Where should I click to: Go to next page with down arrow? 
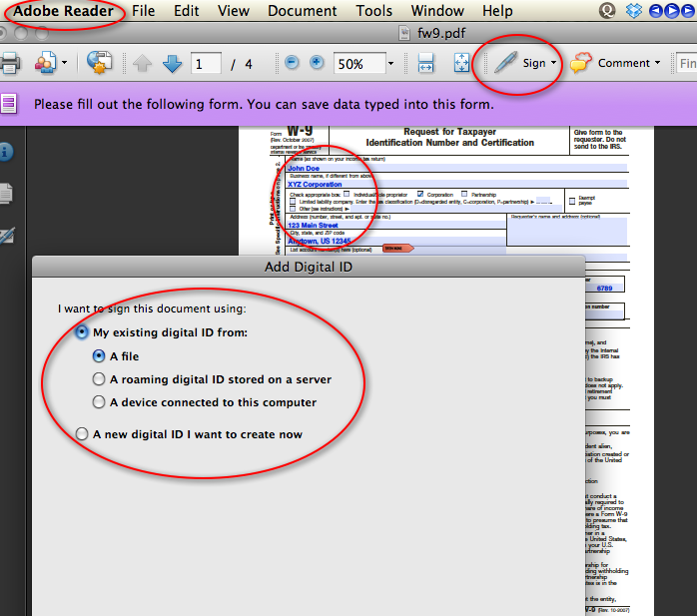tap(172, 64)
